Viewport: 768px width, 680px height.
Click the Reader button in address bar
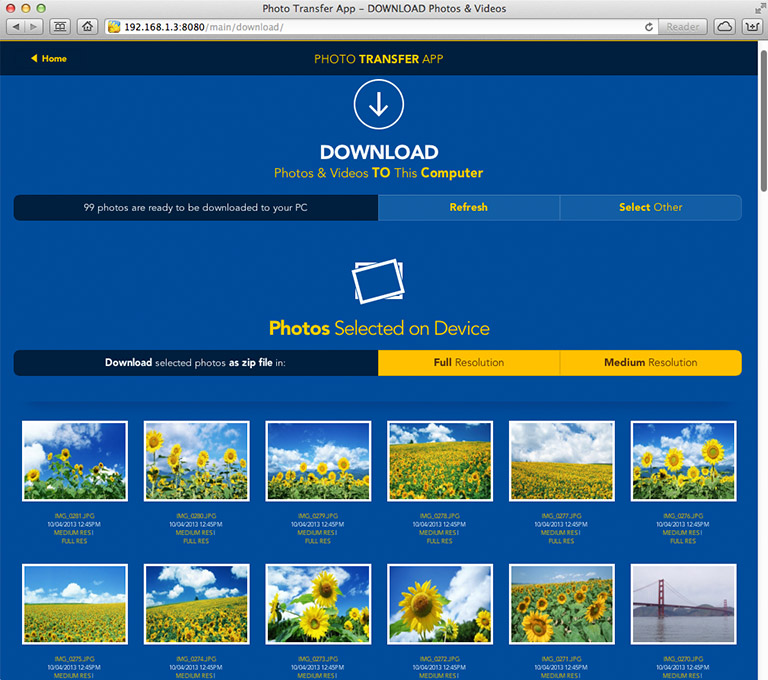point(683,27)
